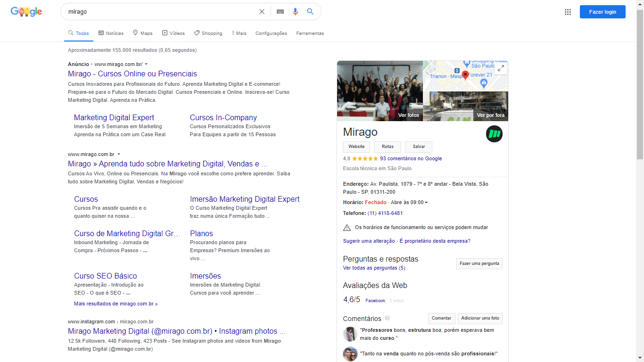Open Curso SEO Básico link

click(x=106, y=276)
